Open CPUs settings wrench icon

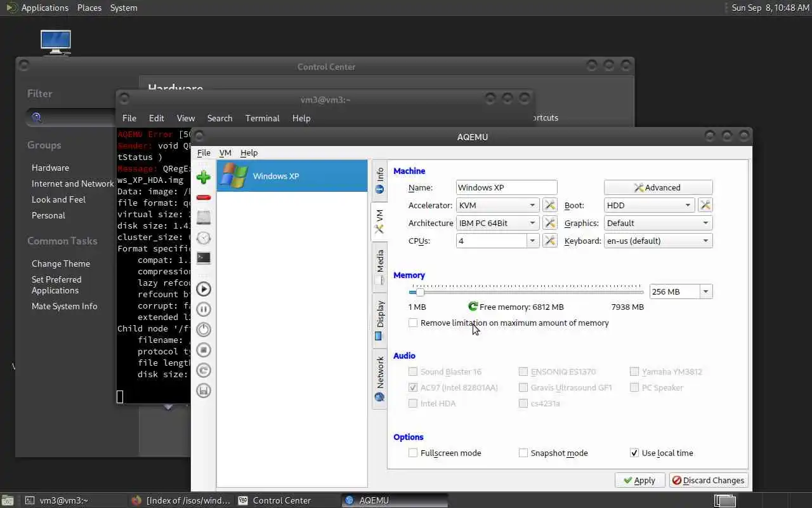[x=550, y=241]
